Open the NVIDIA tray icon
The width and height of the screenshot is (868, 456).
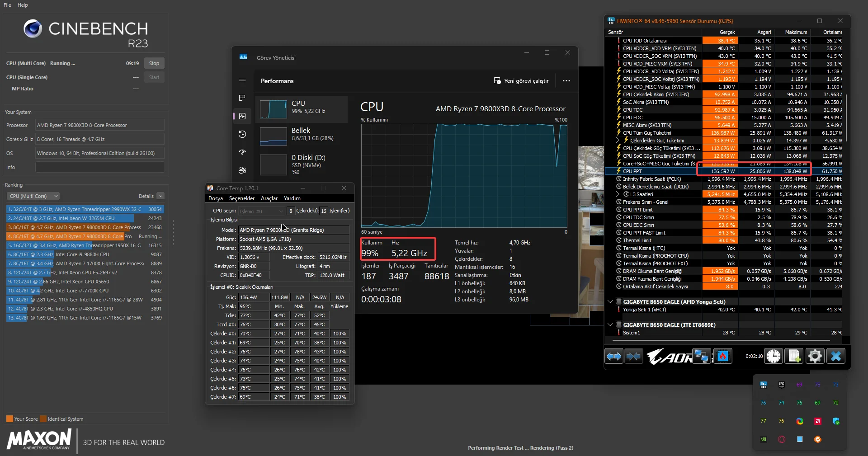(764, 439)
